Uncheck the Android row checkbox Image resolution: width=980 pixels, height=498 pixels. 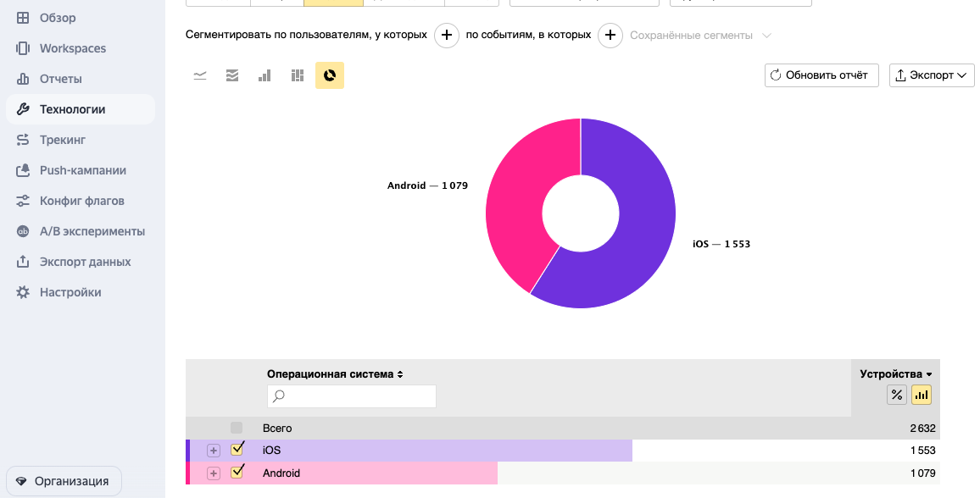237,473
